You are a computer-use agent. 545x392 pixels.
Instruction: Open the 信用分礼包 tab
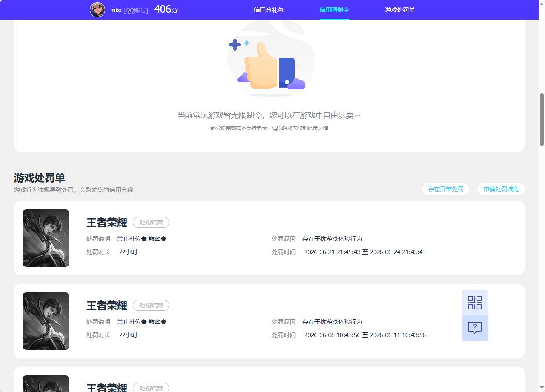click(x=268, y=10)
